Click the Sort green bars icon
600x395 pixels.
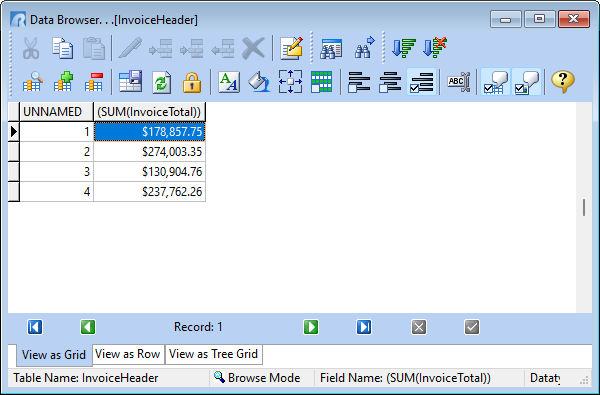click(x=404, y=48)
